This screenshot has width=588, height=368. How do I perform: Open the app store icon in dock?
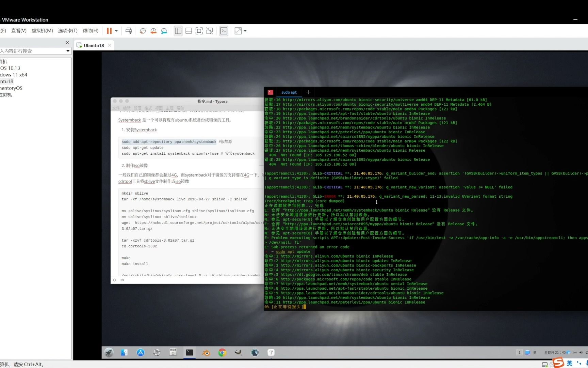click(141, 353)
